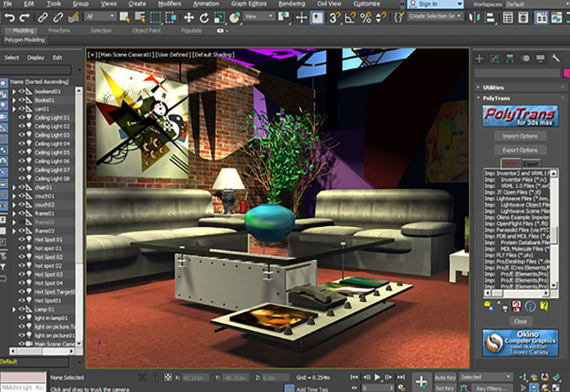This screenshot has width=570, height=392.
Task: Select the Move transform tool
Action: click(189, 16)
